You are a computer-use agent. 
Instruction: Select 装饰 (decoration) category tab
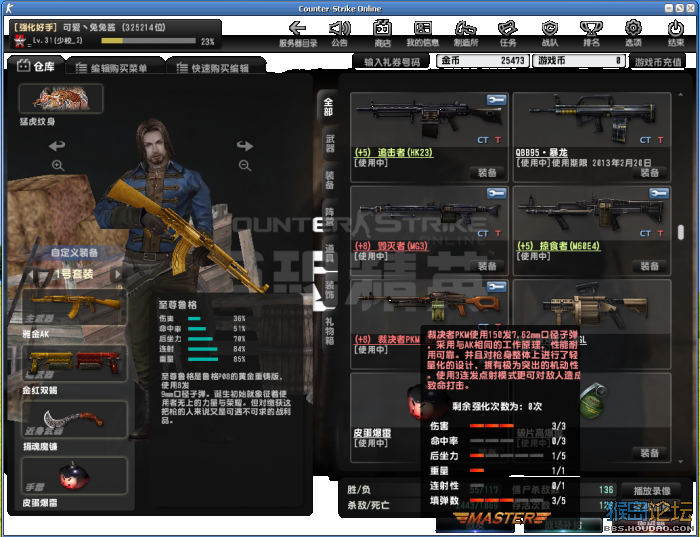coord(329,290)
